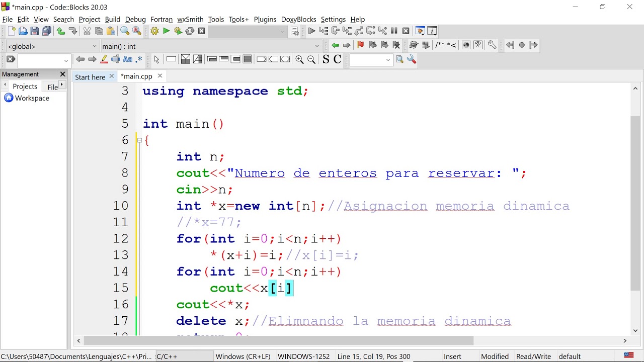Click the Windows (CR+LF) status entry
The height and width of the screenshot is (362, 644).
[243, 356]
